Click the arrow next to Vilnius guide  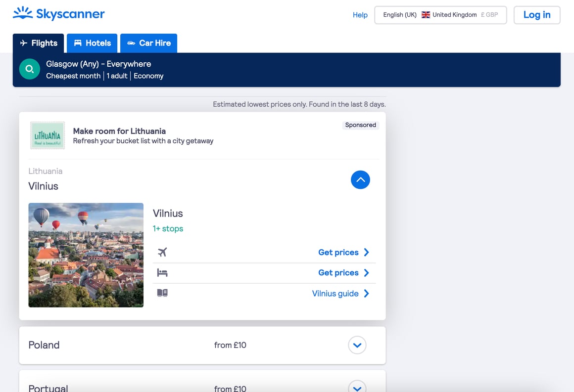[x=367, y=294]
